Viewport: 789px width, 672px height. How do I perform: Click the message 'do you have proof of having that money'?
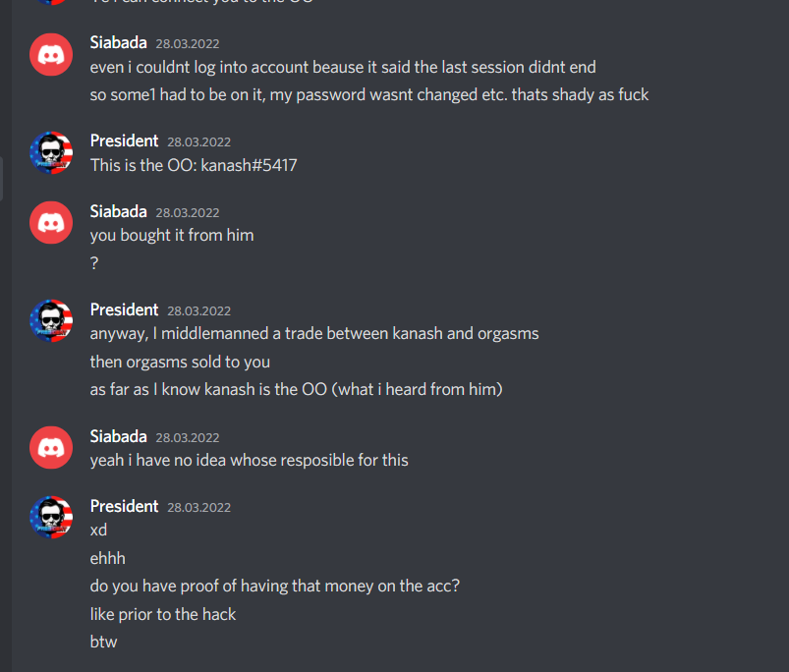click(275, 586)
